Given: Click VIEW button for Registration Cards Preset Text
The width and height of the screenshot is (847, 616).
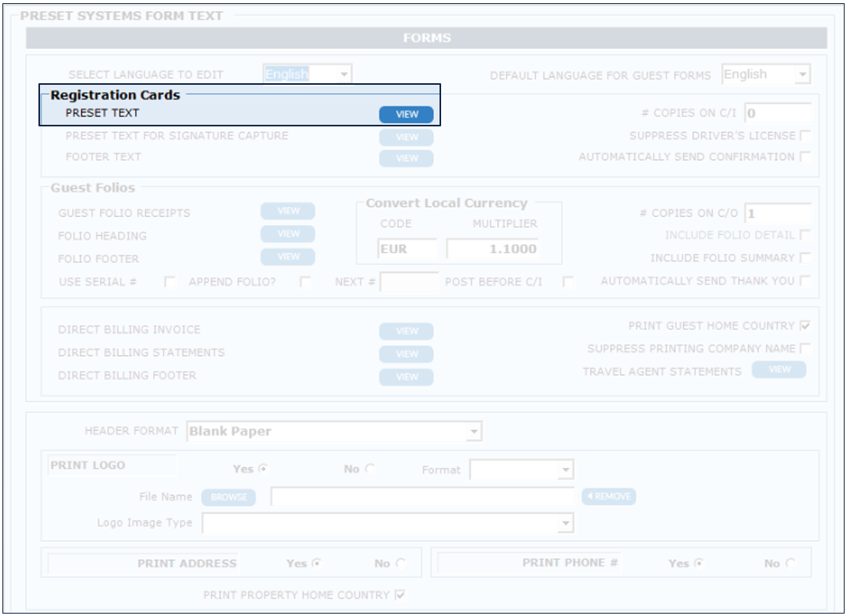Looking at the screenshot, I should (x=406, y=114).
